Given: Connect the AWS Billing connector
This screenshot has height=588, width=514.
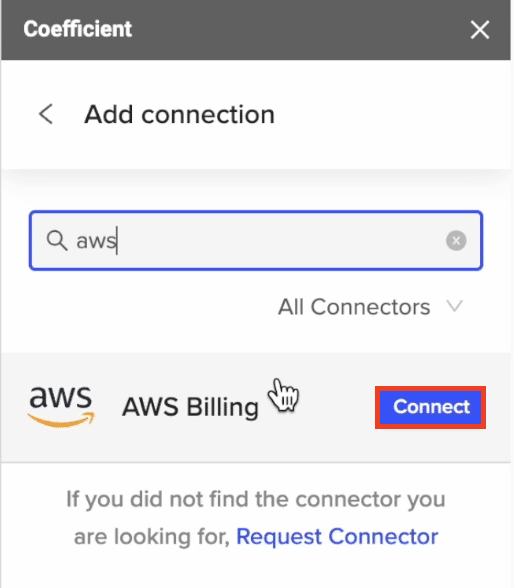Looking at the screenshot, I should [x=430, y=407].
